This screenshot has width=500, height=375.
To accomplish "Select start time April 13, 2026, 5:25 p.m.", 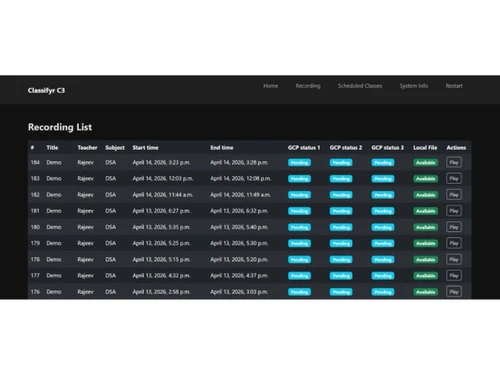I will [x=161, y=243].
